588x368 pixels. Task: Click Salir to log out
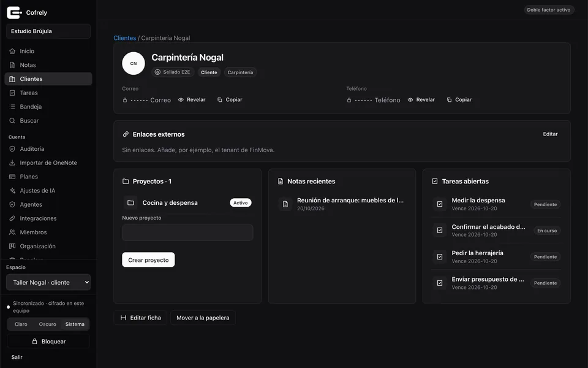coord(17,357)
